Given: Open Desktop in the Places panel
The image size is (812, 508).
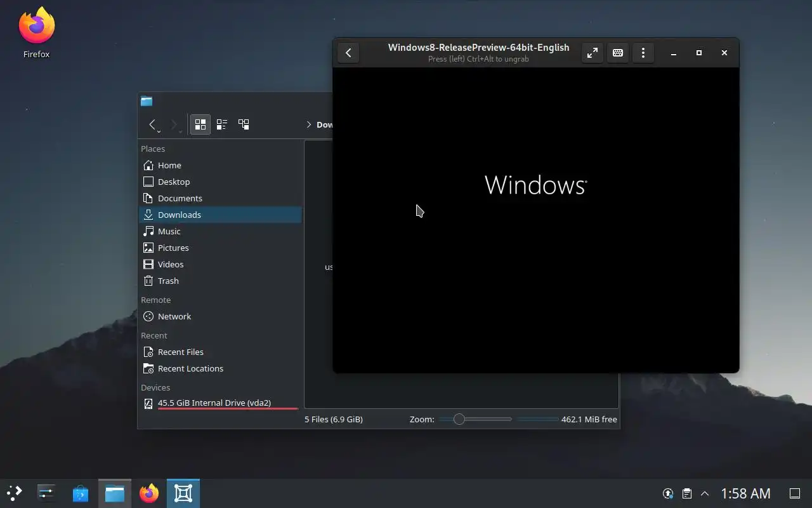Looking at the screenshot, I should [x=220, y=182].
